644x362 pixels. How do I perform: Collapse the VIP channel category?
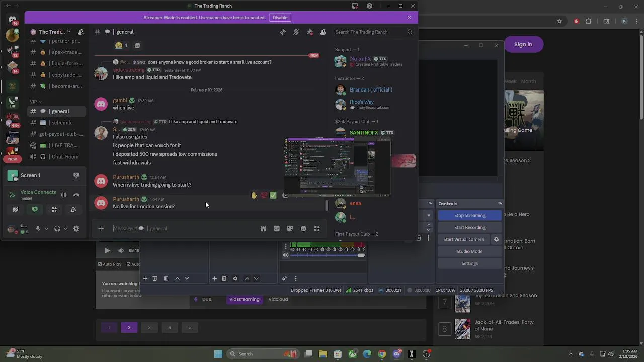pos(35,102)
